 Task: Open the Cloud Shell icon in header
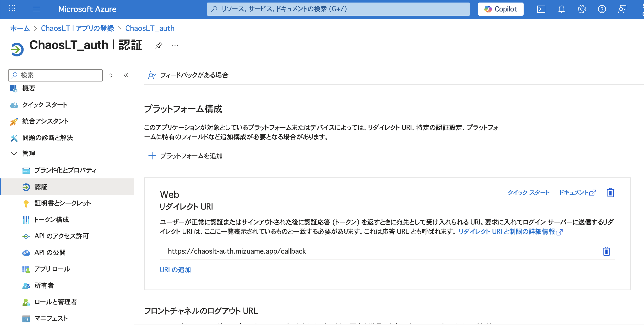click(x=541, y=9)
